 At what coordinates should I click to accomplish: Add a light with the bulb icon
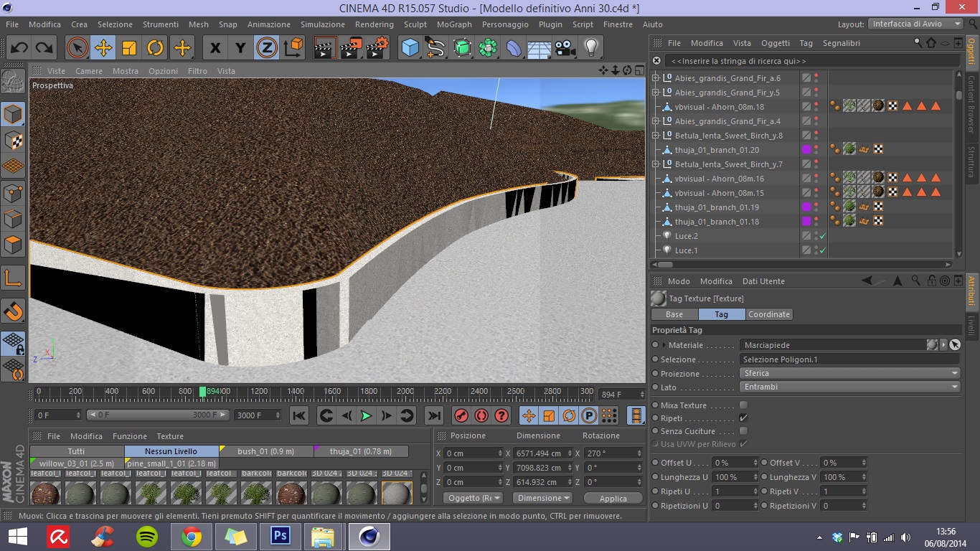pos(590,48)
